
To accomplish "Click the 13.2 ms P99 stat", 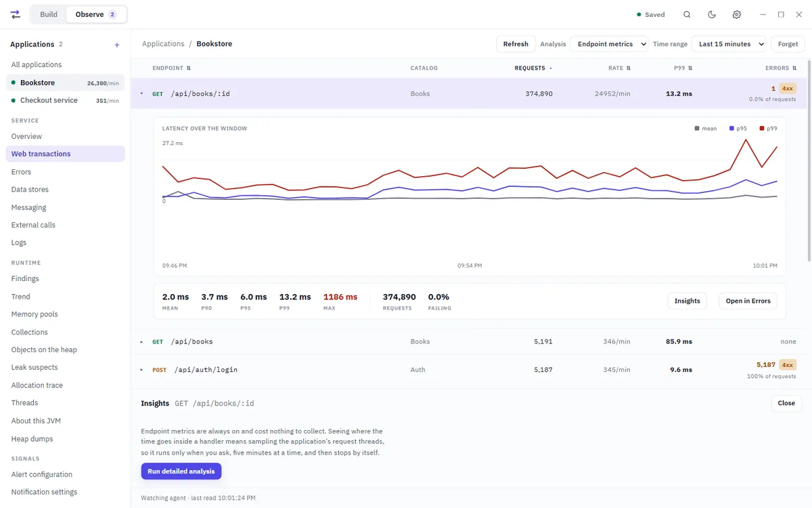I will click(x=295, y=297).
